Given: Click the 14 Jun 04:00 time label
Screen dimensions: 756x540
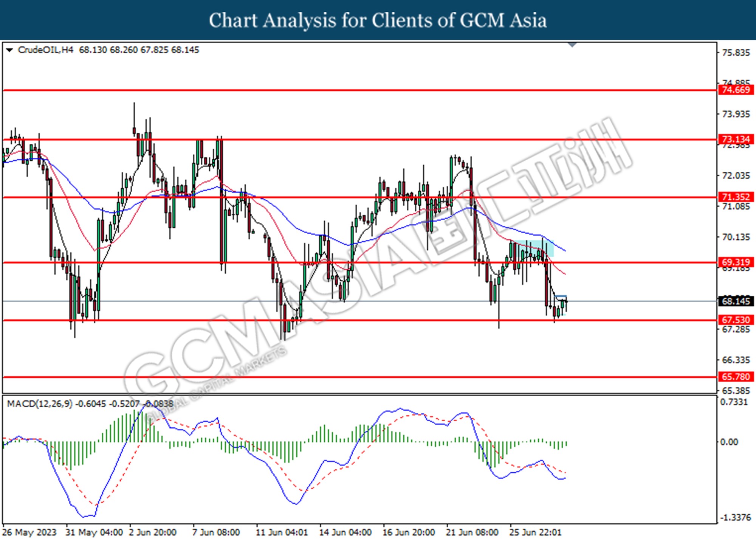Looking at the screenshot, I should [345, 532].
